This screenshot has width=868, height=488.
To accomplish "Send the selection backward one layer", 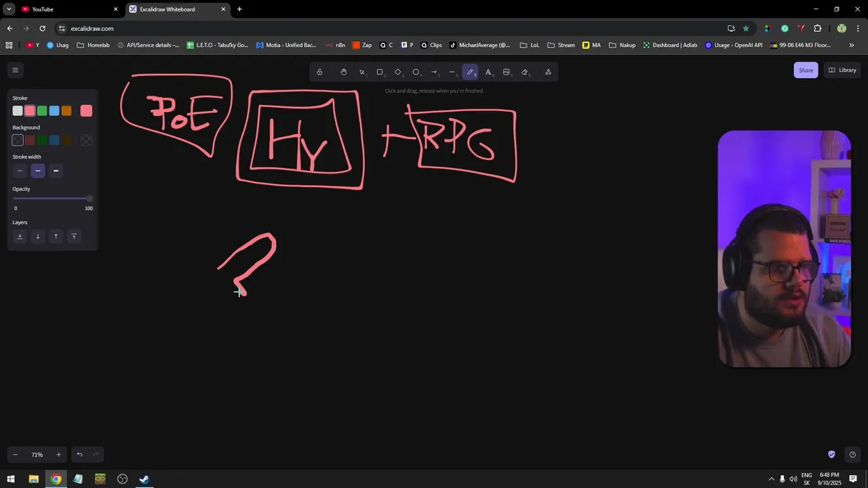I will (38, 236).
